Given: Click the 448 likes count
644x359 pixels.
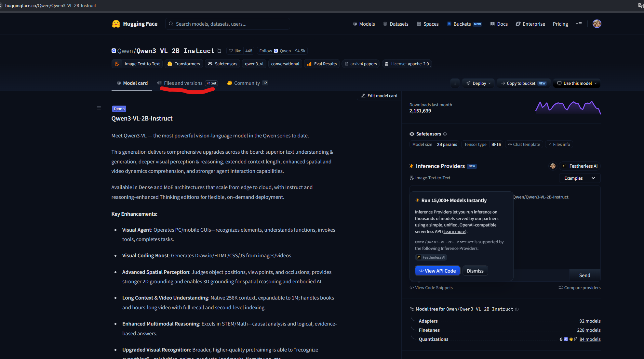Looking at the screenshot, I should [x=249, y=51].
